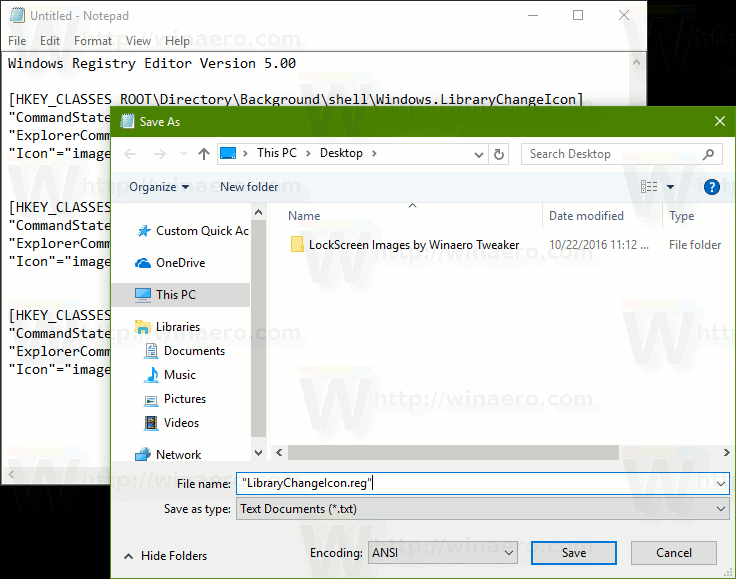Change view layout icon
Screen dimensions: 736x579
click(649, 187)
